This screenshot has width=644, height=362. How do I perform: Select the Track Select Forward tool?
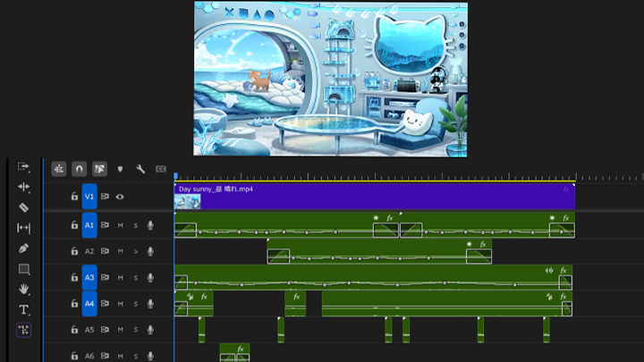(x=23, y=166)
